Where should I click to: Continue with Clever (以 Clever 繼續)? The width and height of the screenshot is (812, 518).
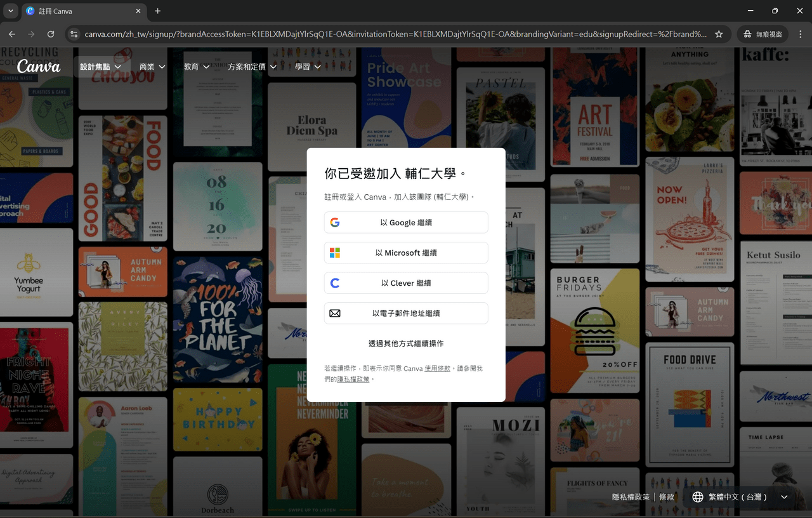point(406,283)
